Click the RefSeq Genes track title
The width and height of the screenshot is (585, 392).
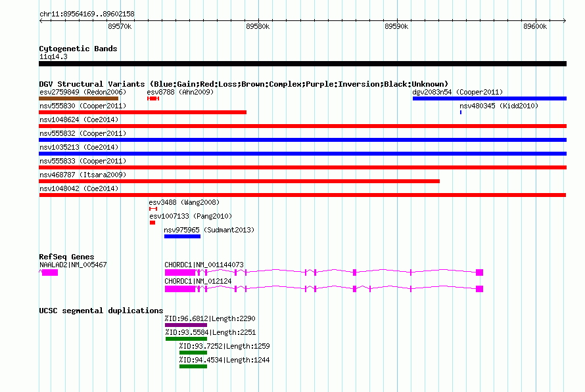(66, 257)
